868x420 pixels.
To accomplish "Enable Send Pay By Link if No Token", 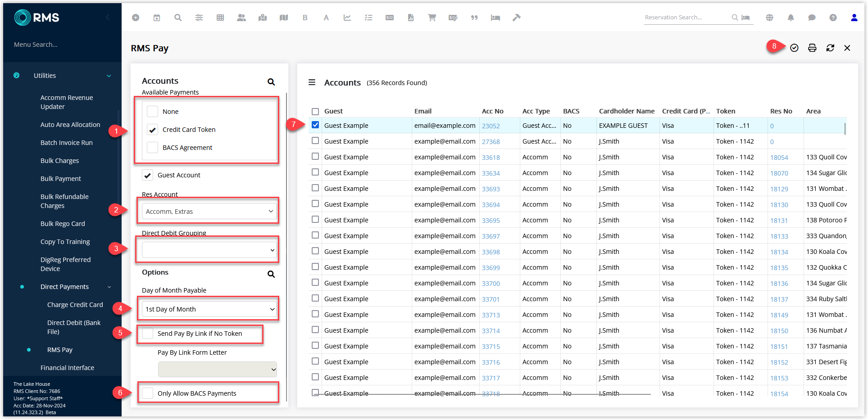I will point(147,334).
